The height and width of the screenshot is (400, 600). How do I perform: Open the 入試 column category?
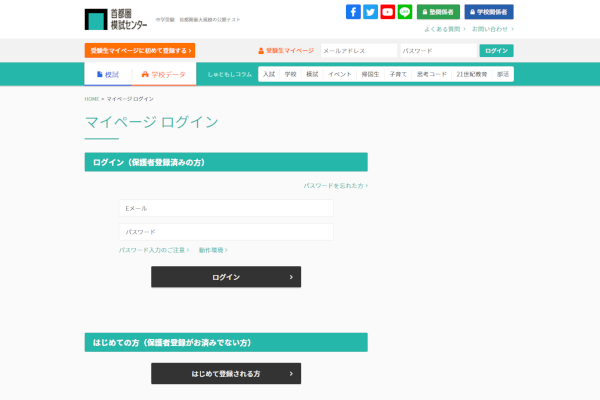[269, 74]
